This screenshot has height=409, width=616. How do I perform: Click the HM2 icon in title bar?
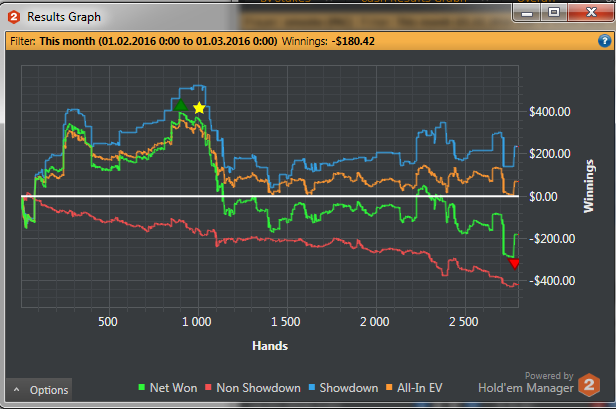14,17
